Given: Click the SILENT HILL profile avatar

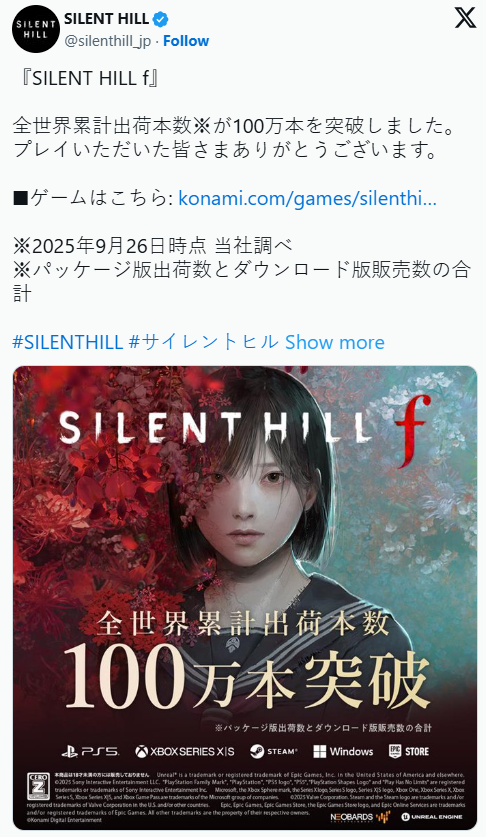Looking at the screenshot, I should point(36,29).
